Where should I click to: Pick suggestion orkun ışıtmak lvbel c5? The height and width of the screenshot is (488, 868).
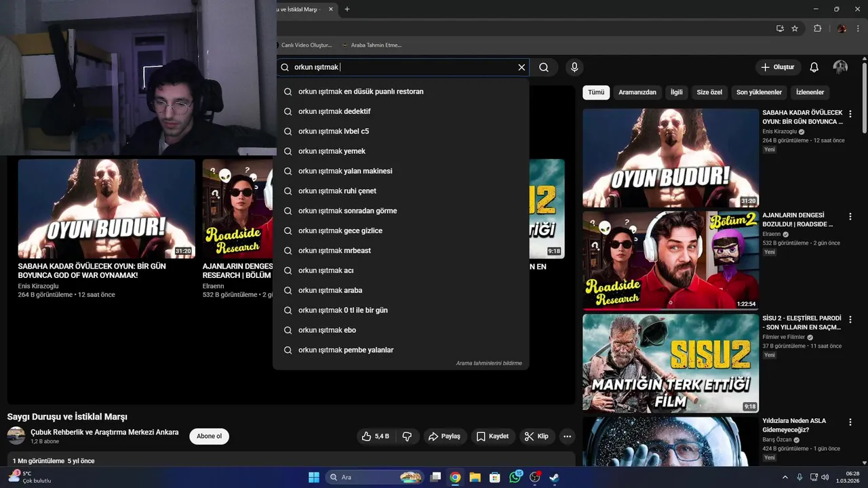click(x=401, y=131)
